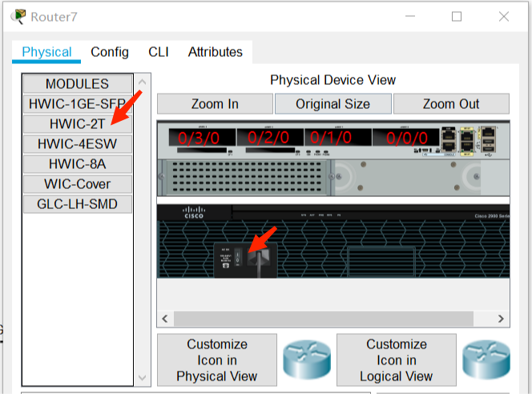Click the Packet Tracer icon in the title bar
The image size is (532, 394).
click(x=18, y=17)
